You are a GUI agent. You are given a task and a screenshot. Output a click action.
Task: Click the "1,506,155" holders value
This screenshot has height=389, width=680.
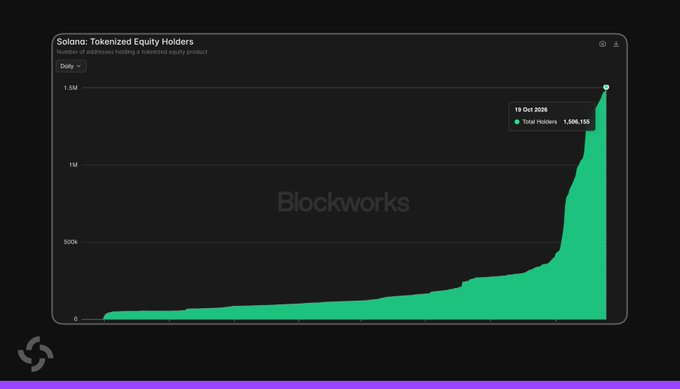576,122
